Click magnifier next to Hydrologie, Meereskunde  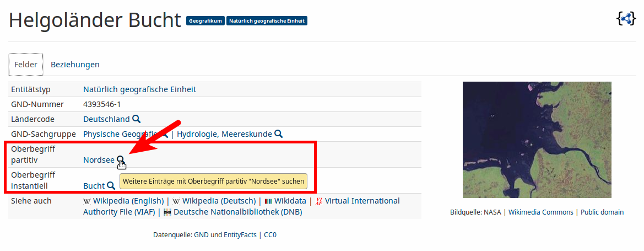279,134
